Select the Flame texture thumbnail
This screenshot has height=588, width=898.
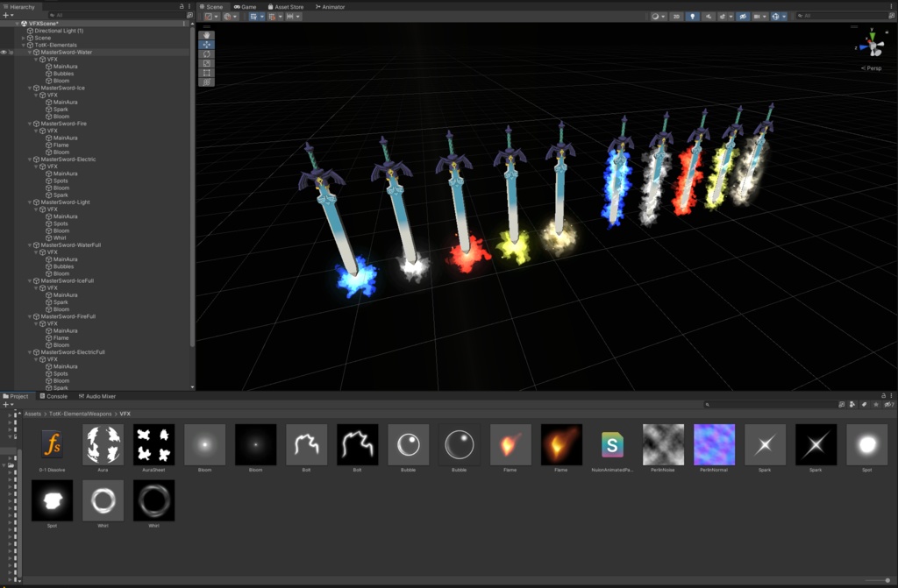coord(510,447)
